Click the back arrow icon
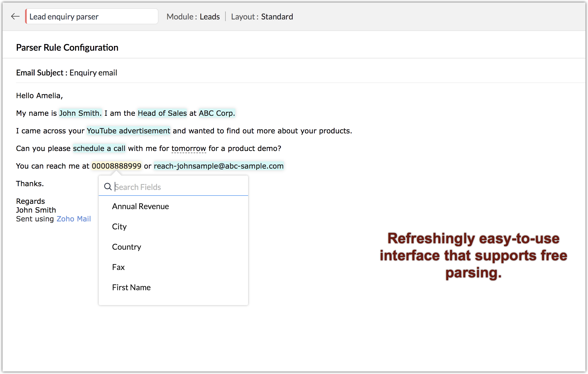588x374 pixels. point(15,17)
